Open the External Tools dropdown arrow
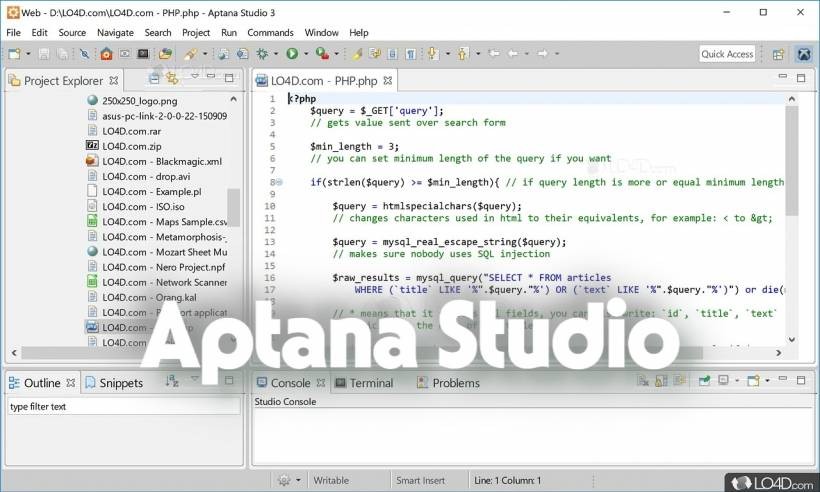The image size is (820, 492). 336,54
